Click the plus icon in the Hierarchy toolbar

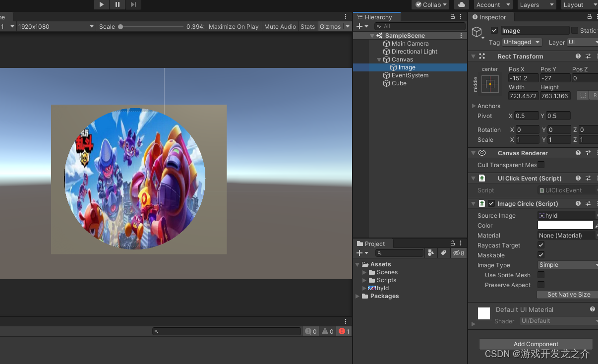click(360, 26)
